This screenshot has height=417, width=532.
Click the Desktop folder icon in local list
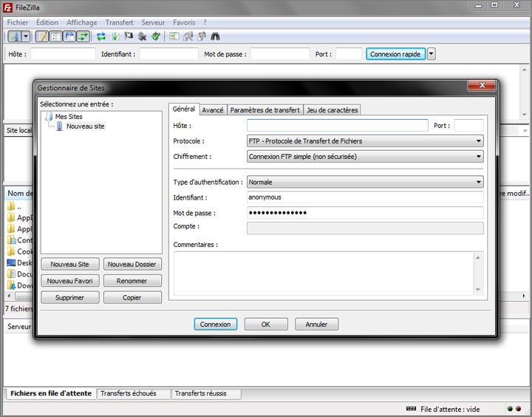(11, 262)
